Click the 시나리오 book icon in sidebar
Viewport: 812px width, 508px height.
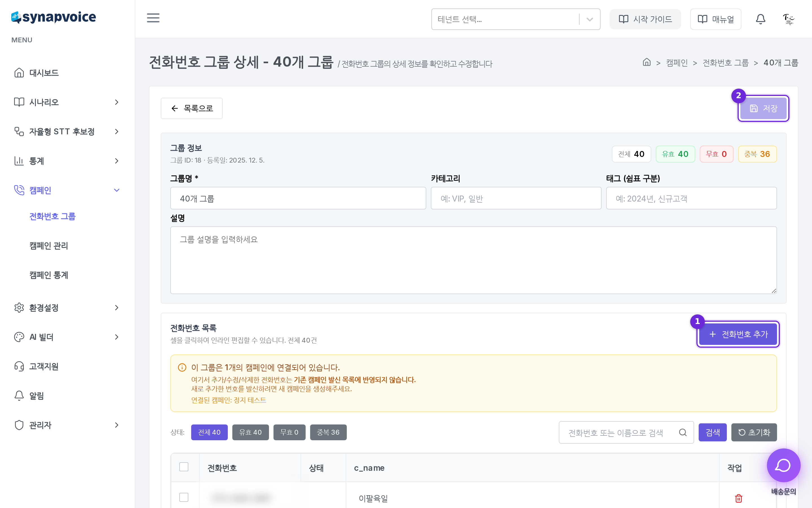point(19,102)
